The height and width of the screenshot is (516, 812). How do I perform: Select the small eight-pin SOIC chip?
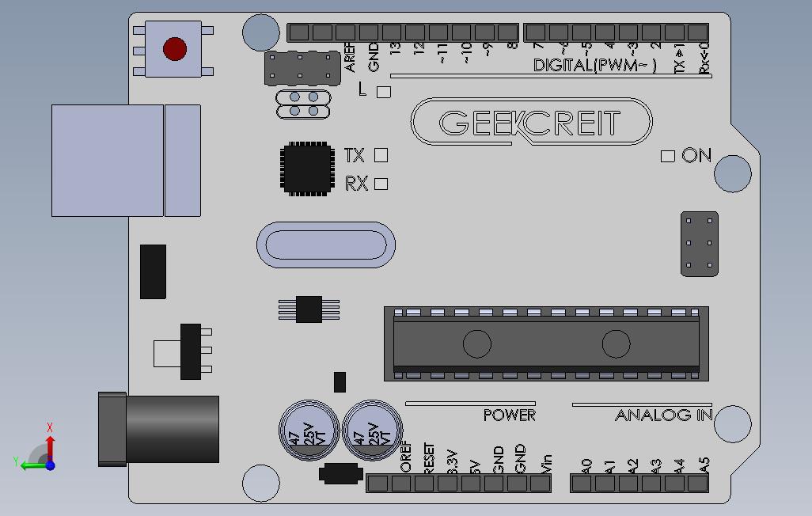click(309, 309)
